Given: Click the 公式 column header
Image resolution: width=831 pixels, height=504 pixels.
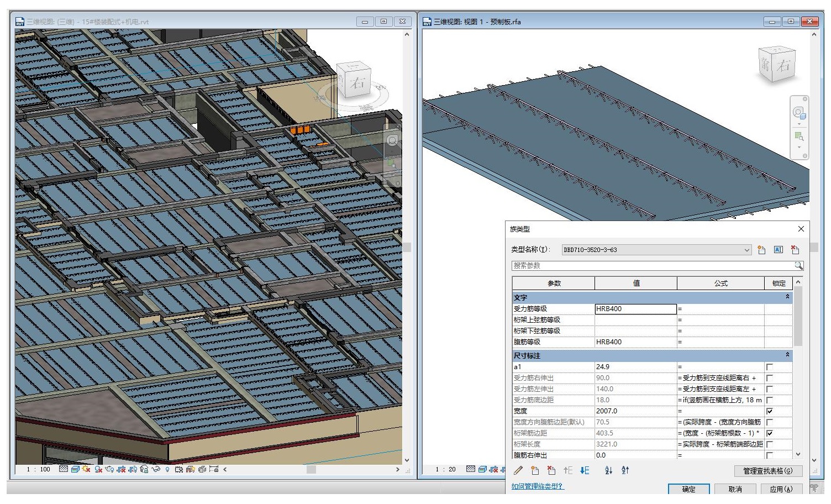Looking at the screenshot, I should 720,283.
